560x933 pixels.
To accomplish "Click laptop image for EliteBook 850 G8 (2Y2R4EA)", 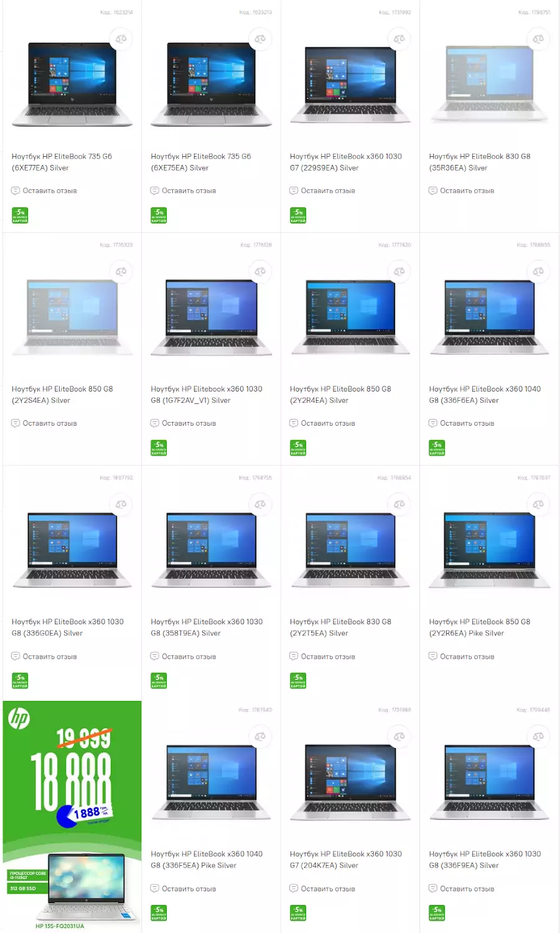I will tap(350, 317).
